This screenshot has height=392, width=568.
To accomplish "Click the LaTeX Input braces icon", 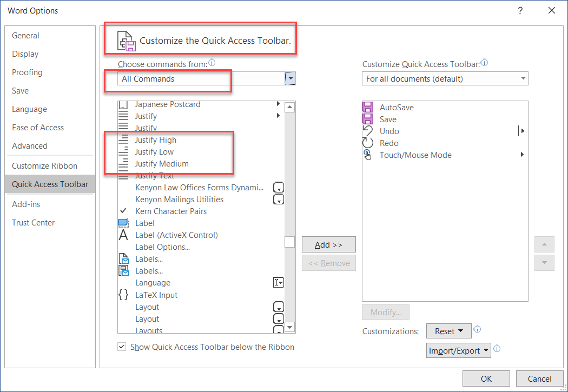I will click(x=123, y=295).
